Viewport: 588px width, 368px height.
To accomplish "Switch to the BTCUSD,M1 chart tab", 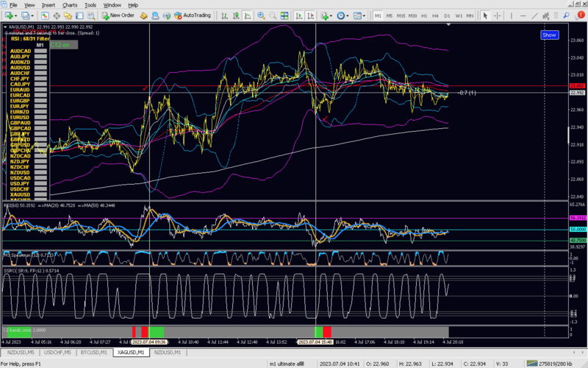I will point(93,353).
